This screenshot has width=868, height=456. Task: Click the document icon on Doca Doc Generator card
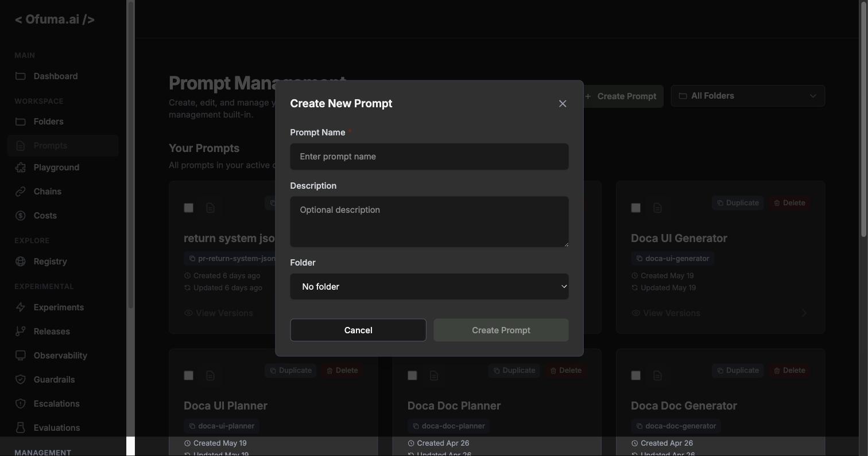point(657,376)
